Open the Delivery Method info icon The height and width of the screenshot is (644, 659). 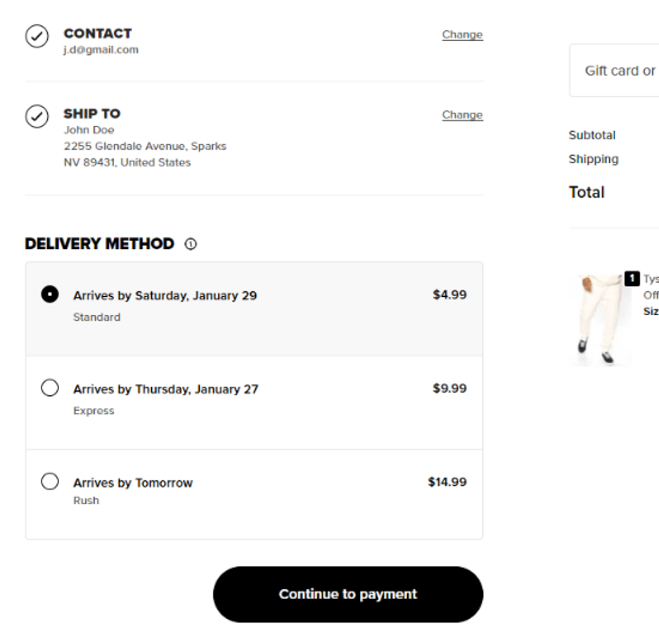[190, 244]
